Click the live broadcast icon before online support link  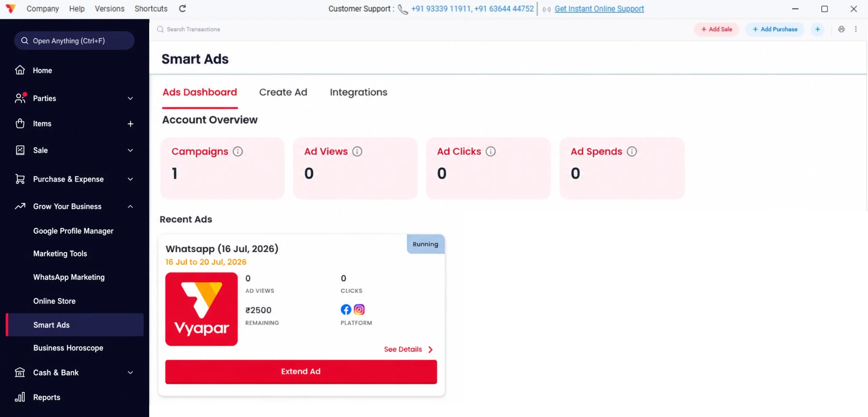(x=546, y=9)
